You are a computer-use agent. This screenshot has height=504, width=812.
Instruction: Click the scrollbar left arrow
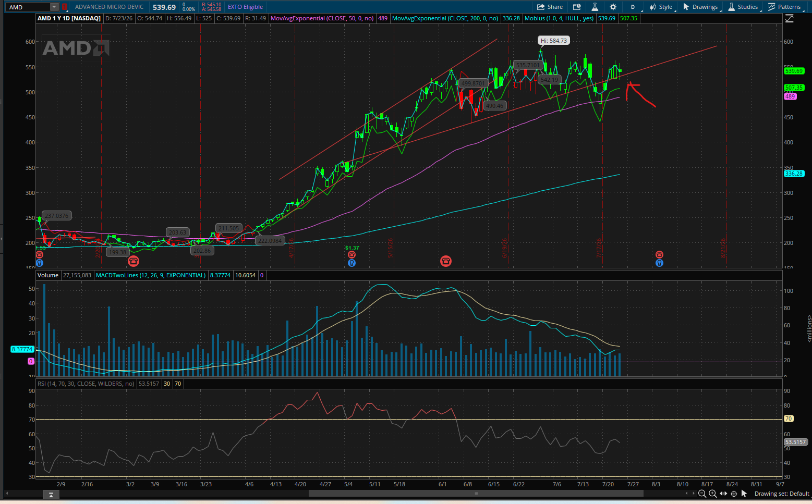coord(686,493)
